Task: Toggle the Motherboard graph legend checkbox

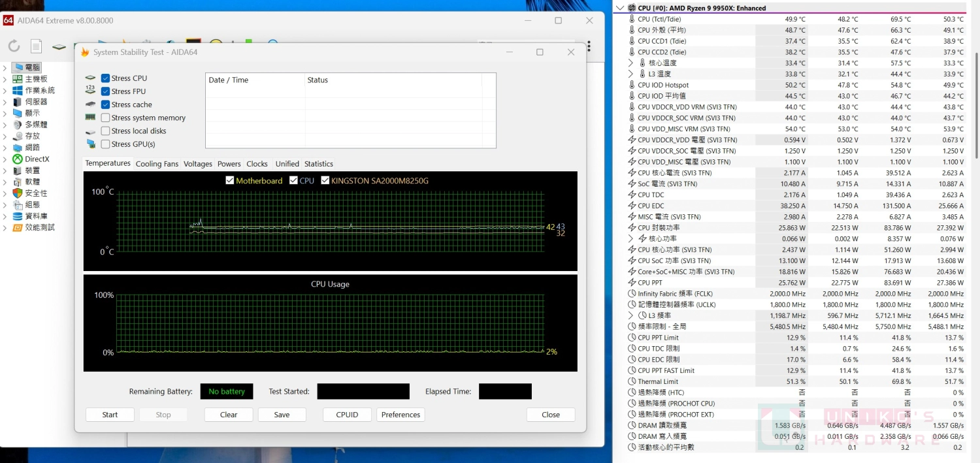Action: tap(229, 181)
